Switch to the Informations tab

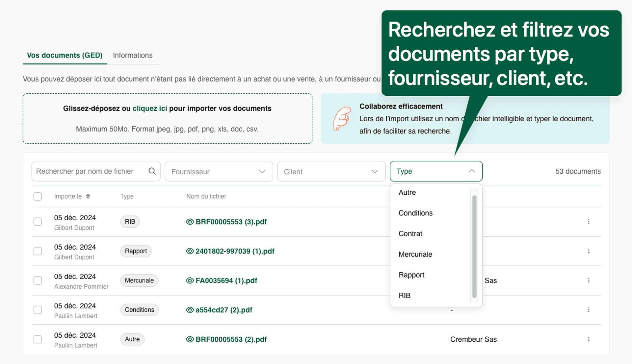(x=133, y=55)
